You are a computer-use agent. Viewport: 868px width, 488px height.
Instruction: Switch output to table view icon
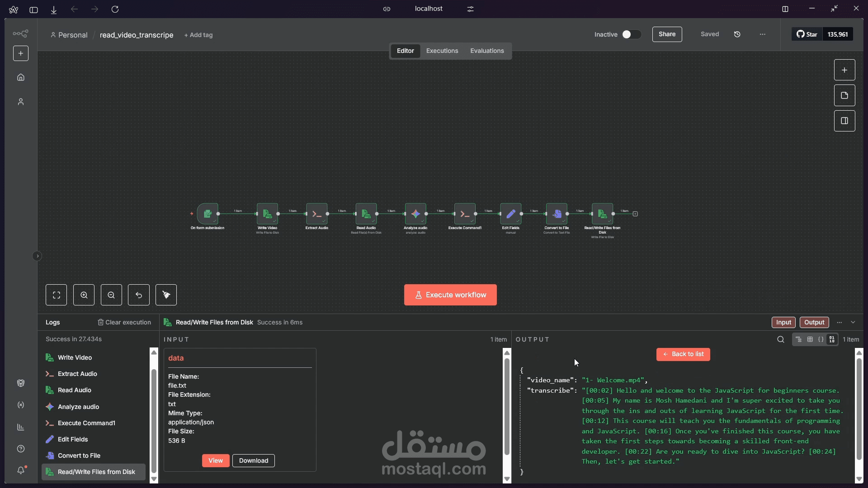click(810, 339)
